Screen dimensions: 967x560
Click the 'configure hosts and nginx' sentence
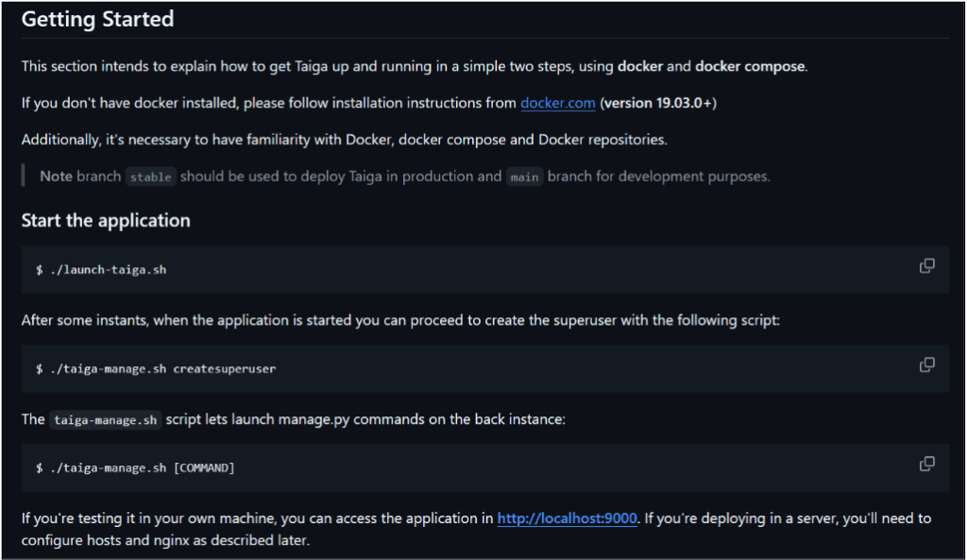[x=165, y=541]
